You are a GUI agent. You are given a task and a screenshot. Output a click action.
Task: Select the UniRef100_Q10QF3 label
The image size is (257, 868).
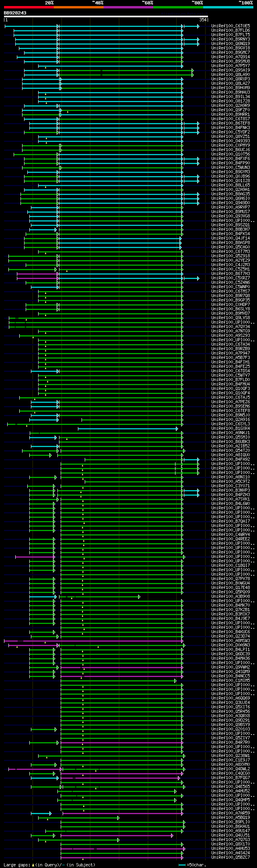coord(230,388)
